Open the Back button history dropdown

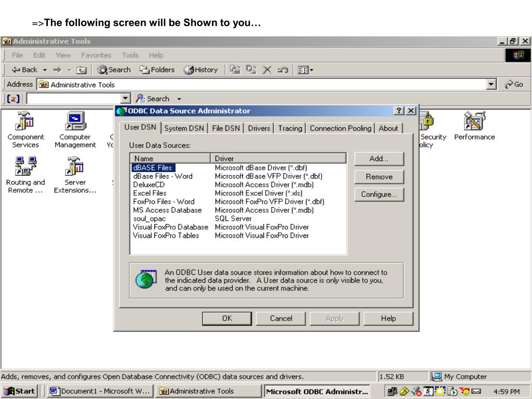click(x=45, y=70)
